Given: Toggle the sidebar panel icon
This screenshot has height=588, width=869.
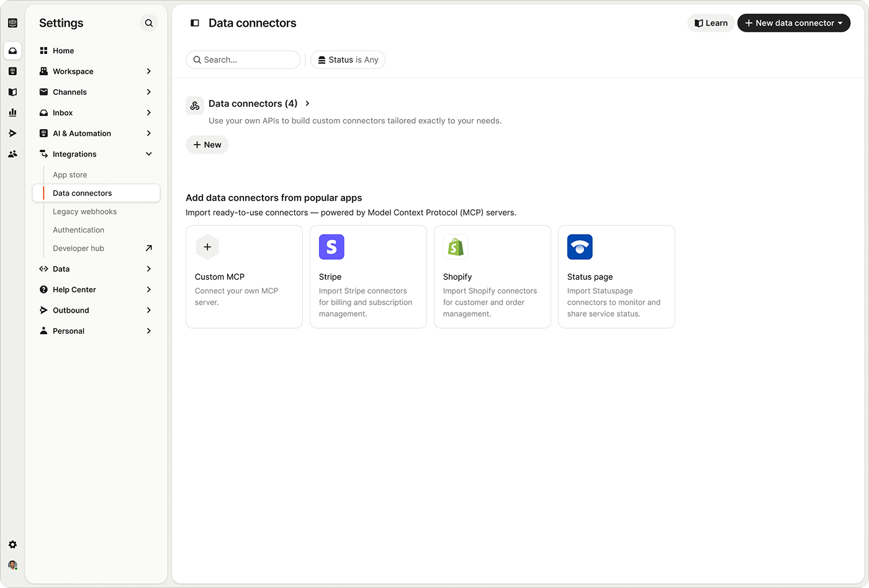Looking at the screenshot, I should (195, 23).
